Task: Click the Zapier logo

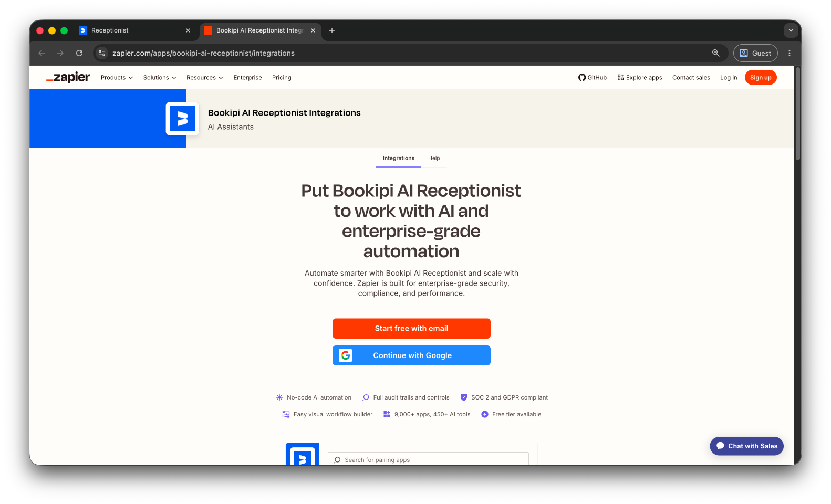Action: 68,77
